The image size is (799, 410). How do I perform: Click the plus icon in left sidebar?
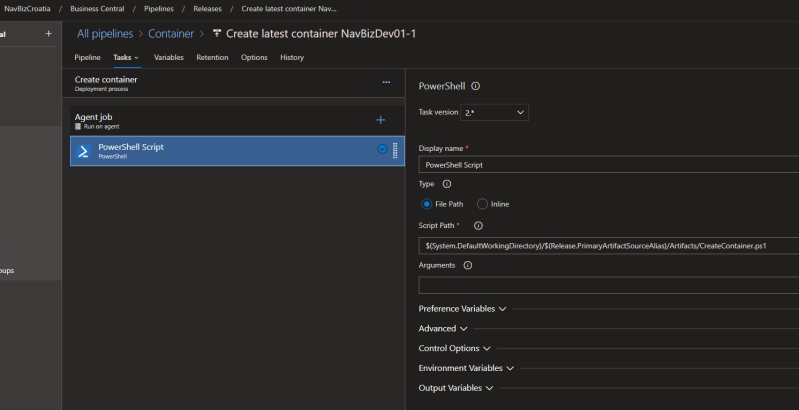click(48, 34)
